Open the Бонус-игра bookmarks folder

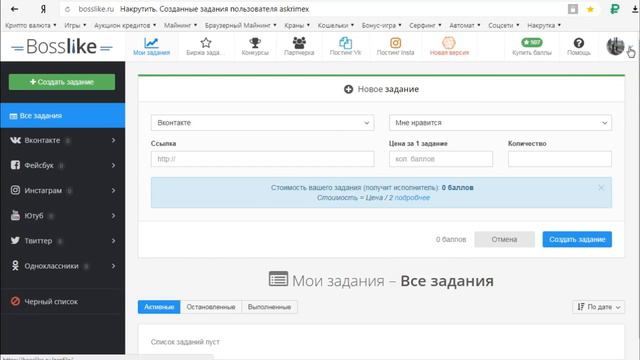(381, 25)
